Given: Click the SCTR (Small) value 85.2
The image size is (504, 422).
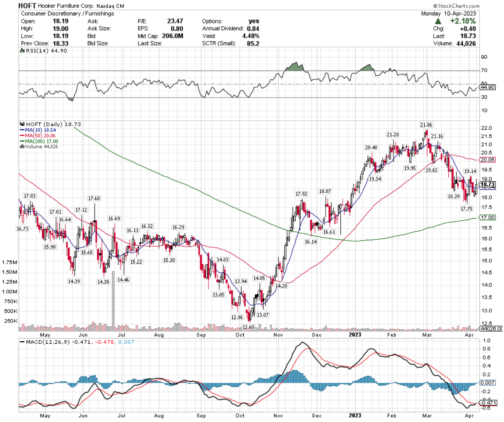Looking at the screenshot, I should point(253,43).
